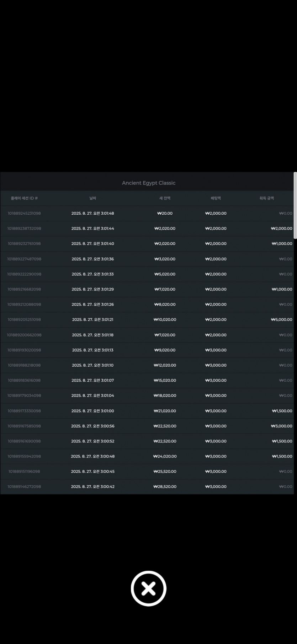Click the 날짜 column header
This screenshot has height=644, width=297.
point(93,198)
